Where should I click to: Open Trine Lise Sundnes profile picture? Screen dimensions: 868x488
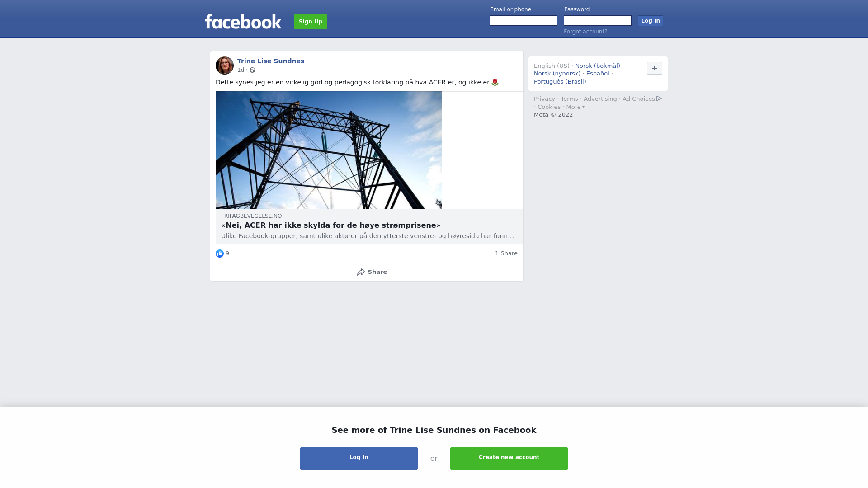pos(225,66)
